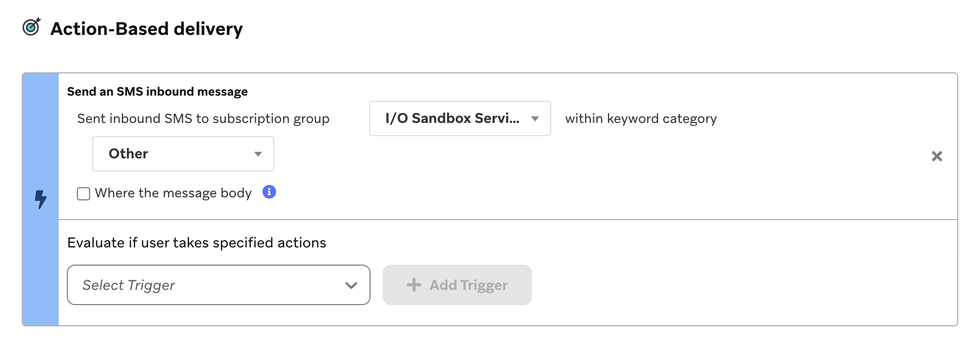Click "Evaluate if user takes specified actions" text

(x=196, y=243)
